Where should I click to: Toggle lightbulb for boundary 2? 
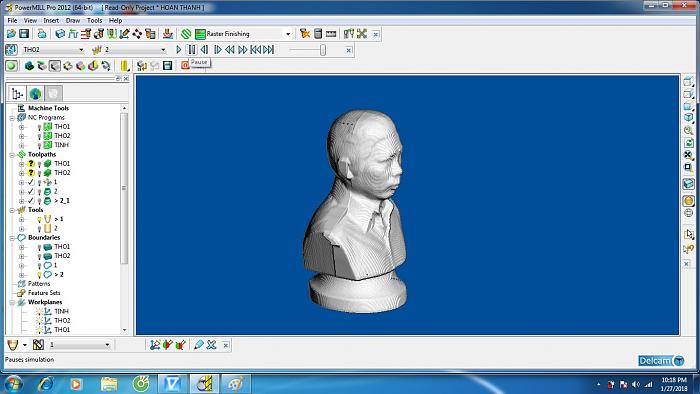point(39,275)
